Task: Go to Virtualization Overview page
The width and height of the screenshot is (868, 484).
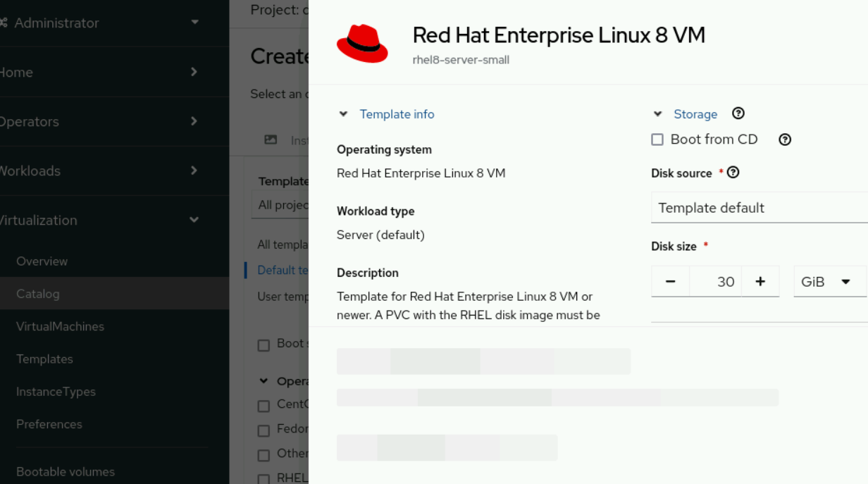Action: coord(42,261)
